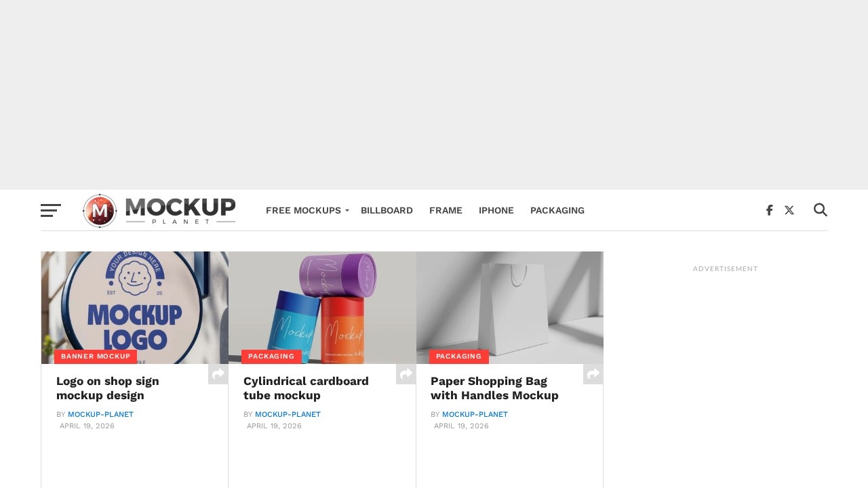
Task: View the shopping bag mockup thumbnail
Action: [x=510, y=308]
